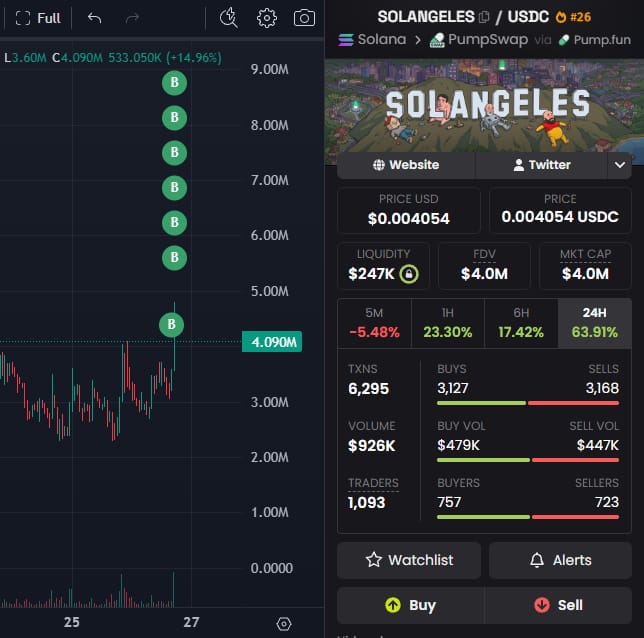
Task: Copy SOLANGELES token address icon
Action: (484, 17)
